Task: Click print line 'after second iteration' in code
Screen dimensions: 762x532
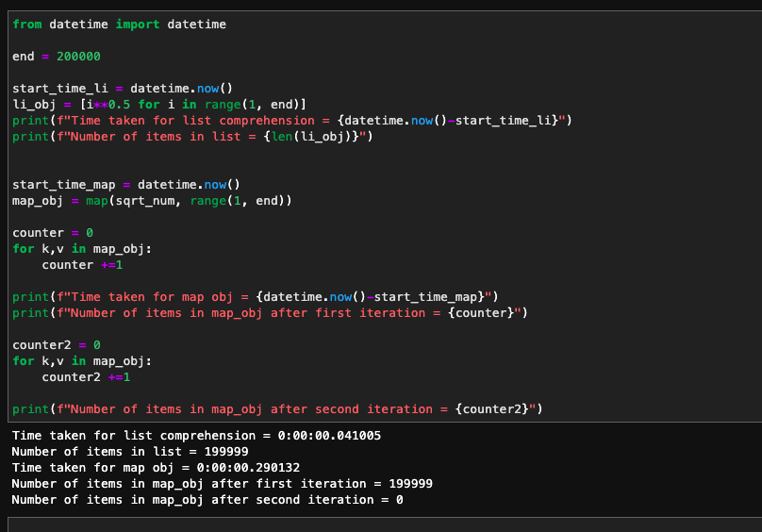Action: point(277,409)
